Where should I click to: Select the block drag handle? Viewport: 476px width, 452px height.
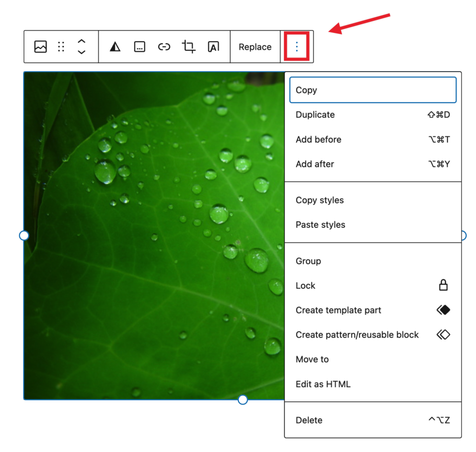click(61, 47)
